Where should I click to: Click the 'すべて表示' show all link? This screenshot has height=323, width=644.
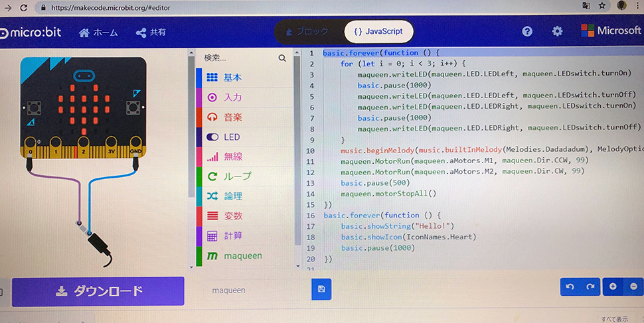[614, 319]
